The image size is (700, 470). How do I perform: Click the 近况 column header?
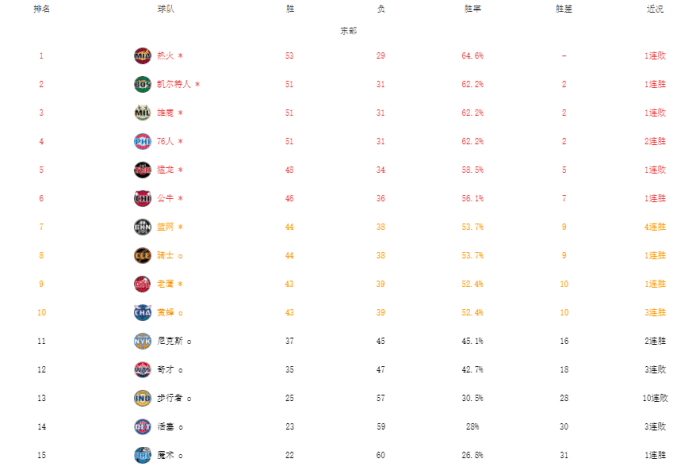(x=655, y=9)
